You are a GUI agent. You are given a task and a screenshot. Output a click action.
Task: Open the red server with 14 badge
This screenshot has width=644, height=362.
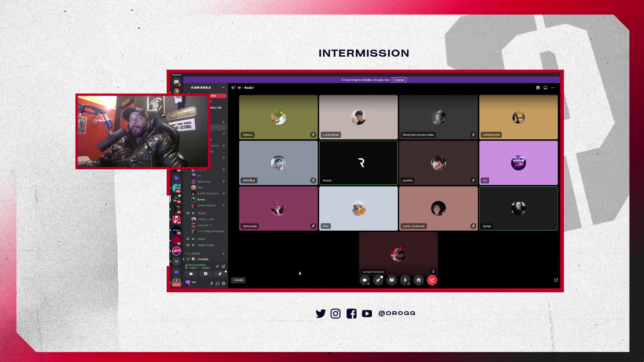pyautogui.click(x=176, y=240)
